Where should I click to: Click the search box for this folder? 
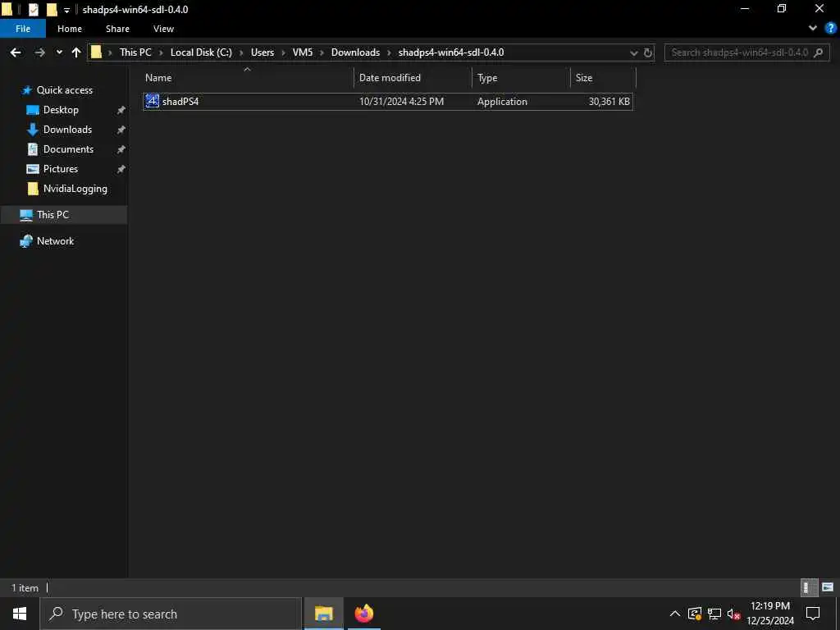[746, 52]
